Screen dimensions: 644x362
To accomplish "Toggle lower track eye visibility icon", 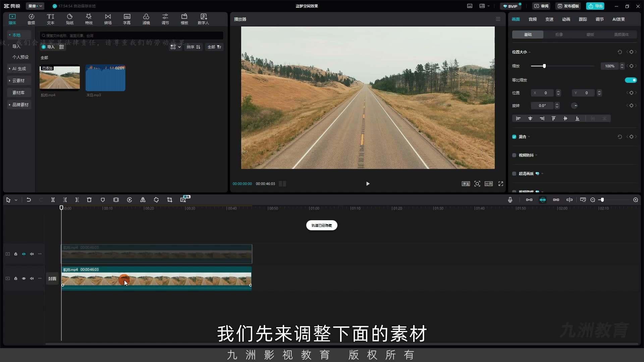I will click(24, 279).
